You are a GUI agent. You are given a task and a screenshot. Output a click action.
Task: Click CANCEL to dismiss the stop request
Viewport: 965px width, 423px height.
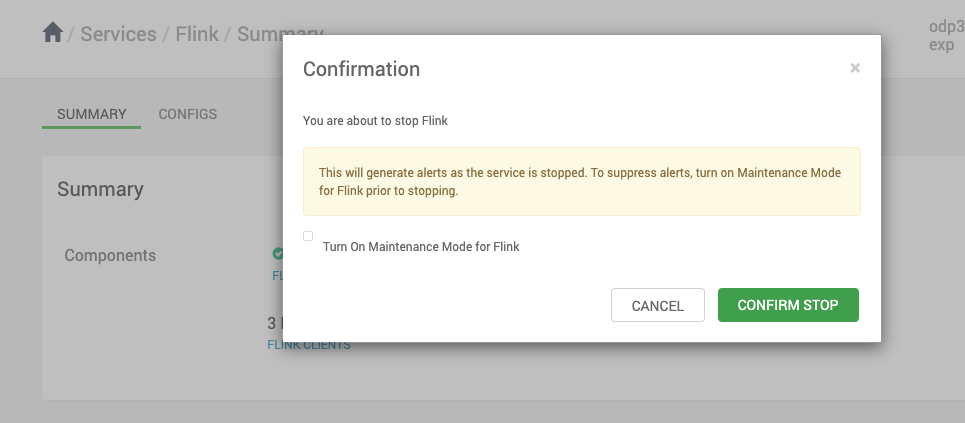point(658,305)
